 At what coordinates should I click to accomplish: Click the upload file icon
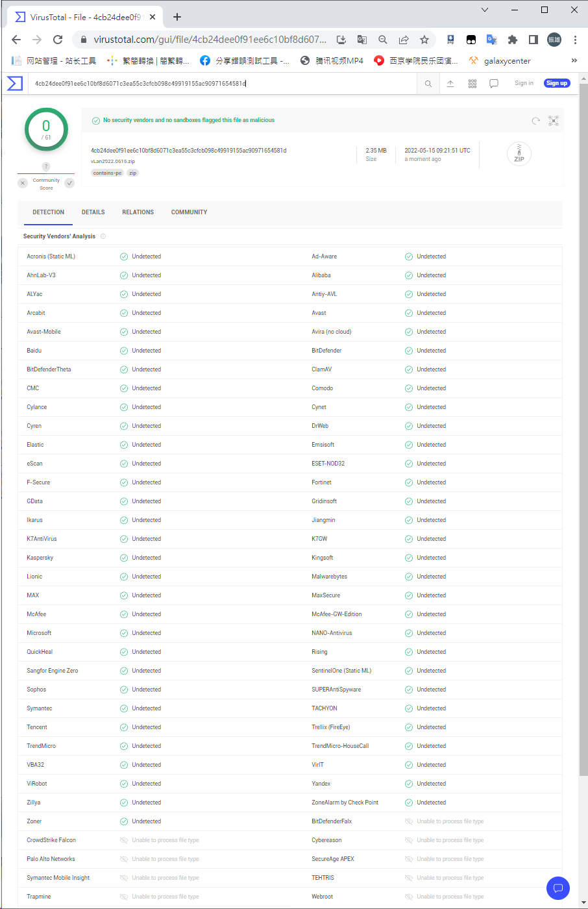[450, 84]
